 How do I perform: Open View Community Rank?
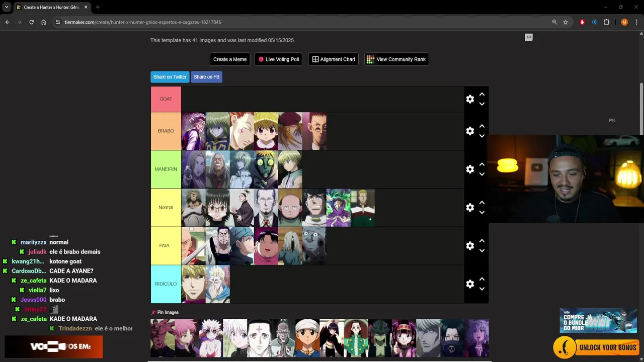coord(396,59)
